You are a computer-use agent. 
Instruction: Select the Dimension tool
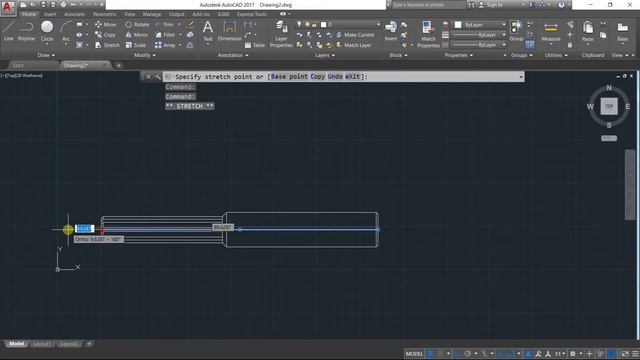pyautogui.click(x=229, y=31)
